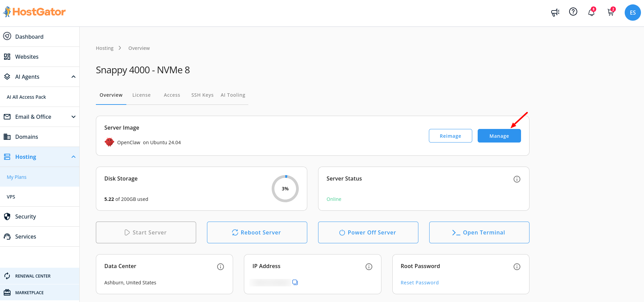
Task: Click the Hosting server icon
Action: coord(7,157)
